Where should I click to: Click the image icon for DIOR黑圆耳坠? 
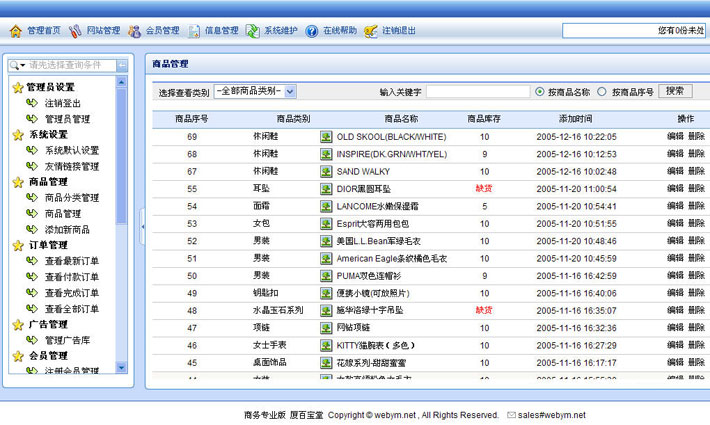click(x=326, y=189)
